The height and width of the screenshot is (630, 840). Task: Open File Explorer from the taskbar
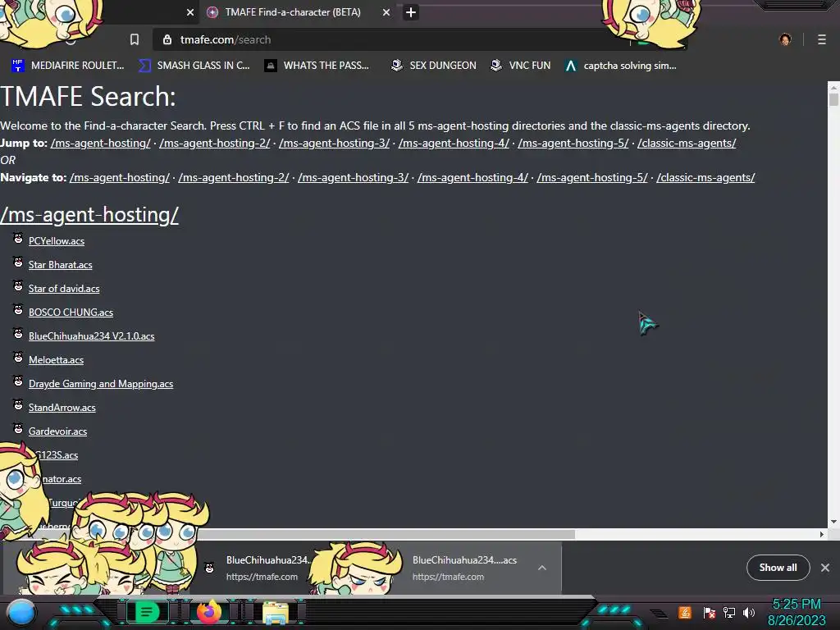click(276, 613)
